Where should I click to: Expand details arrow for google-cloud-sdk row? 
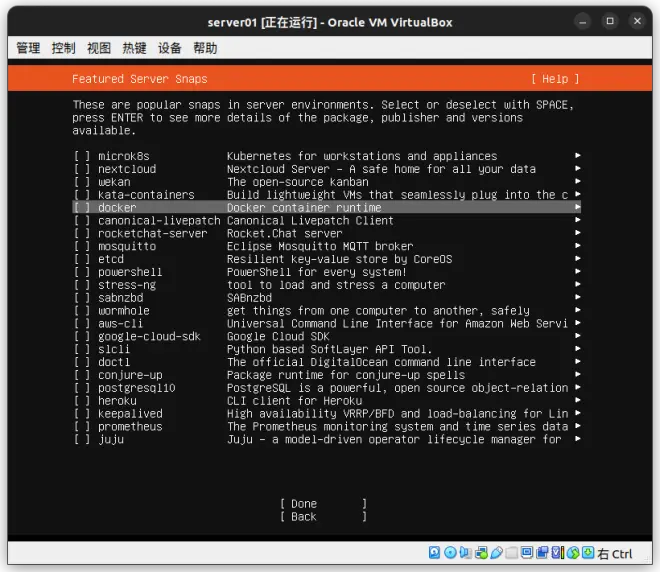[x=578, y=336]
